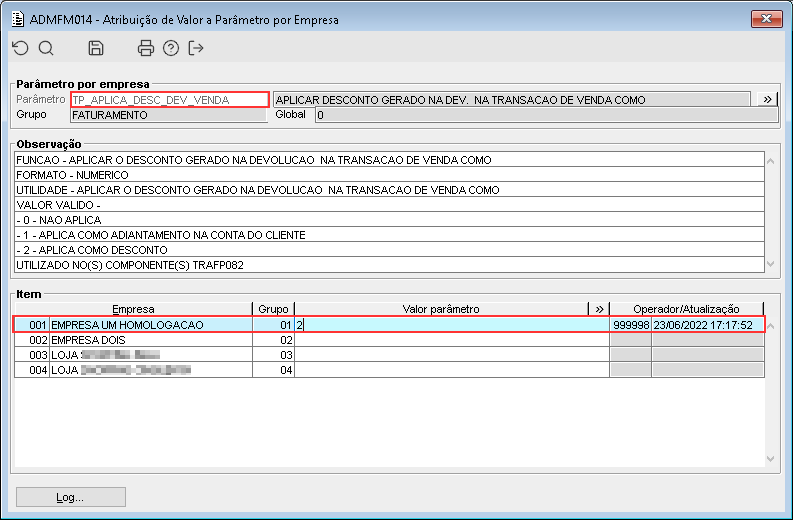This screenshot has width=793, height=520.
Task: Select line '- 1 - APLICA COMO ADIANTAMENTO NA CONTA DO CLIENTE'
Action: (389, 235)
